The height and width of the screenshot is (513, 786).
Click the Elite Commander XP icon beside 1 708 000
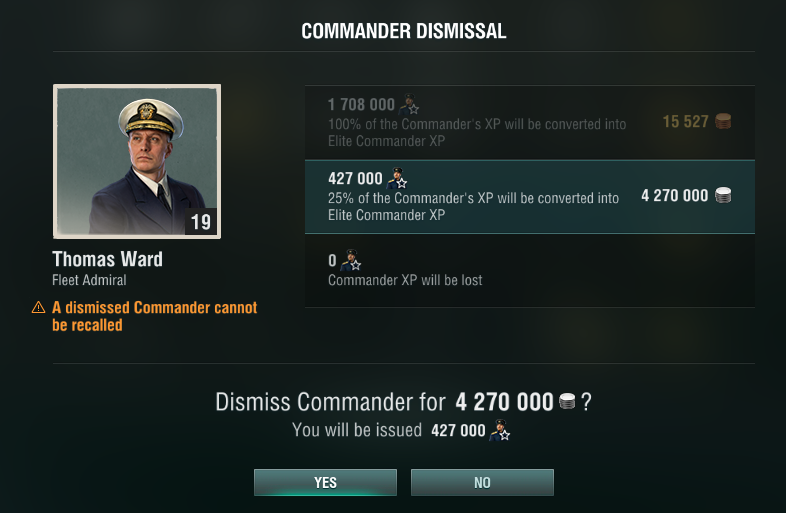point(409,105)
